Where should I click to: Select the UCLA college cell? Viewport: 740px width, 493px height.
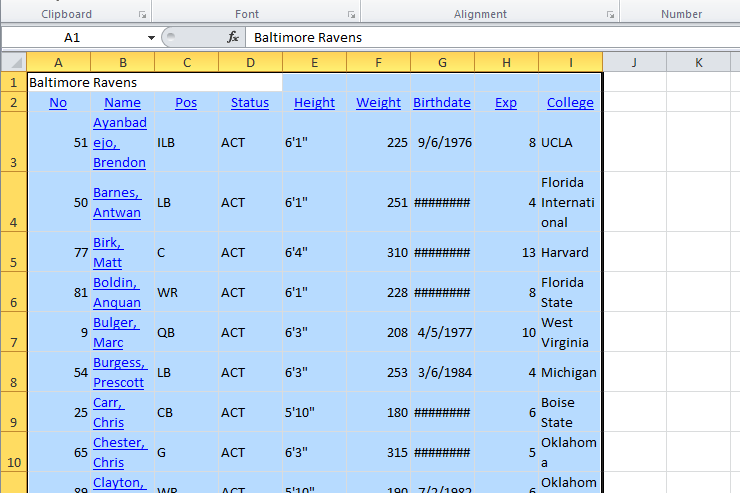coord(570,142)
